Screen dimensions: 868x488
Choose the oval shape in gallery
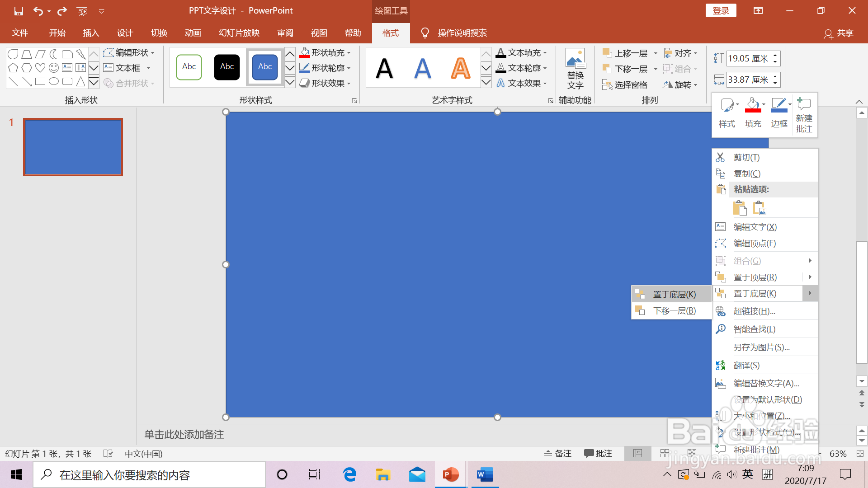54,81
